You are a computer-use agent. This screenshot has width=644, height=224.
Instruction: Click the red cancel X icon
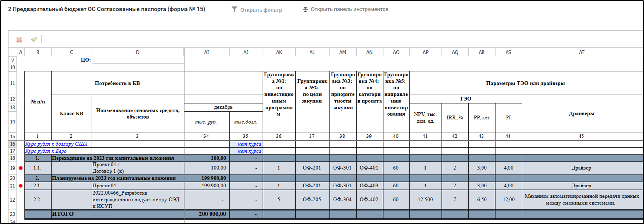(x=19, y=40)
